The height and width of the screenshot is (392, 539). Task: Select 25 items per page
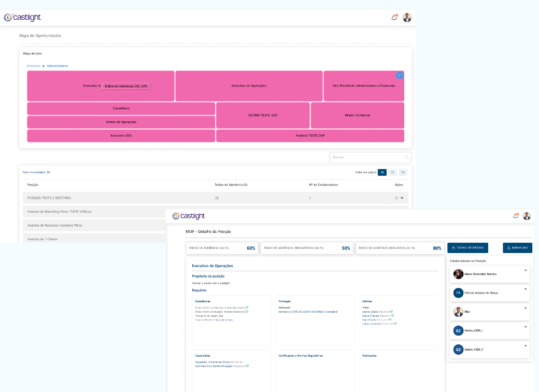[x=393, y=172]
